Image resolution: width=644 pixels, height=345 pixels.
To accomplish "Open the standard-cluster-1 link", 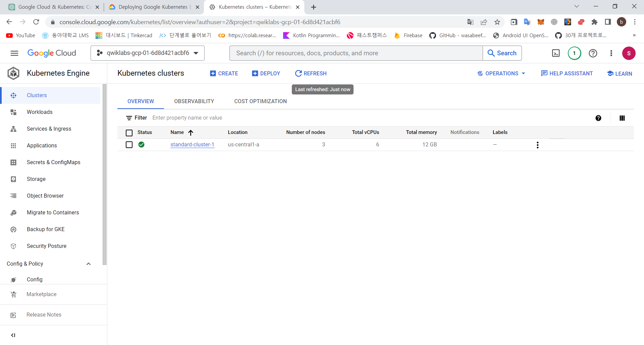I will 192,145.
